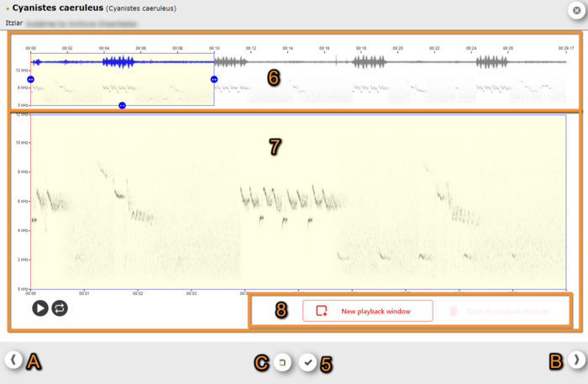Click the grey waveform burst near 00:18
This screenshot has height=384, width=588.
pyautogui.click(x=370, y=62)
